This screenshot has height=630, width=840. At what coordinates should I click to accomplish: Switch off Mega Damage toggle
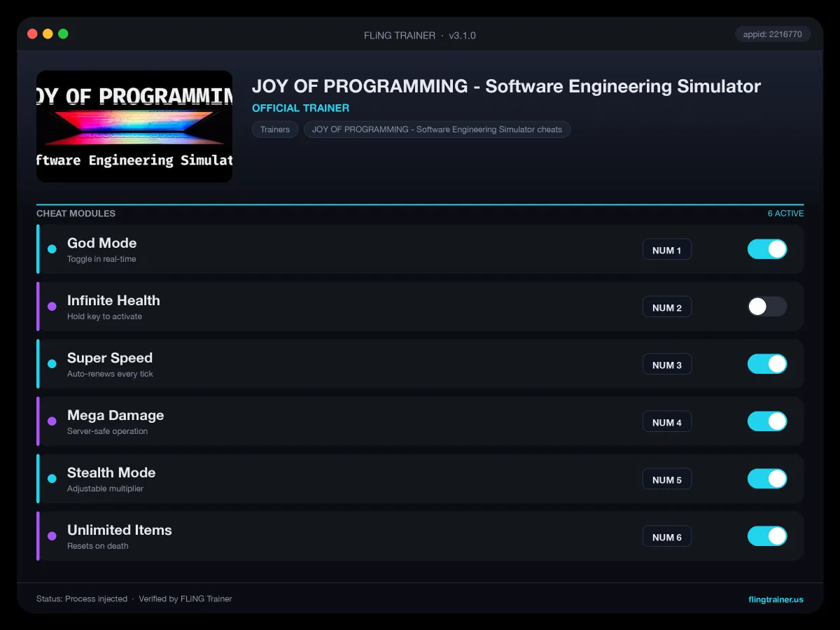(x=767, y=421)
